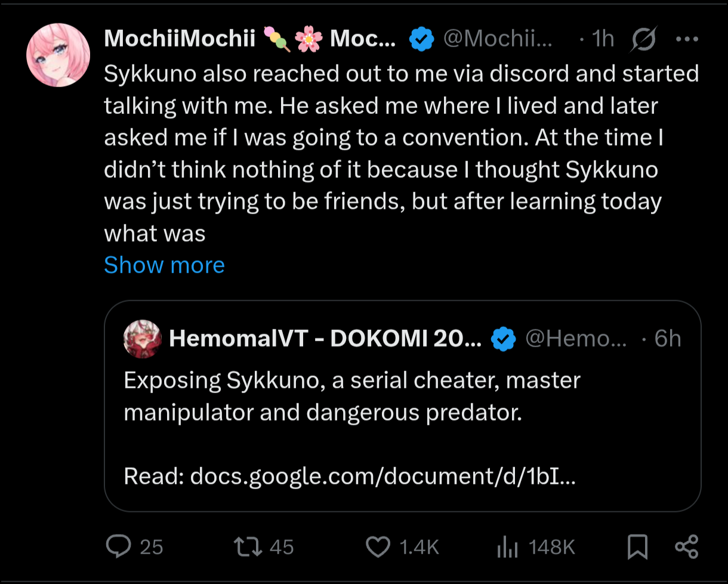The width and height of the screenshot is (728, 584).
Task: Open HemomalVT's small avatar
Action: point(142,339)
